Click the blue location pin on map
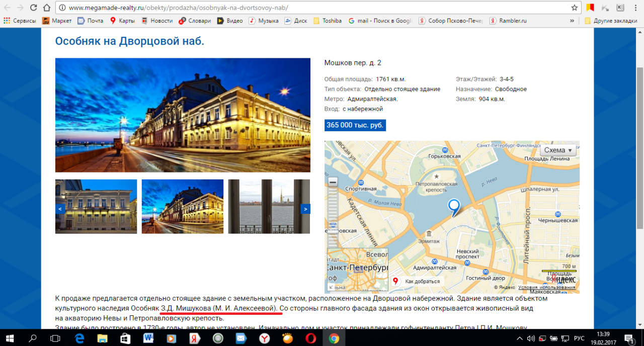This screenshot has width=644, height=346. coord(454,207)
